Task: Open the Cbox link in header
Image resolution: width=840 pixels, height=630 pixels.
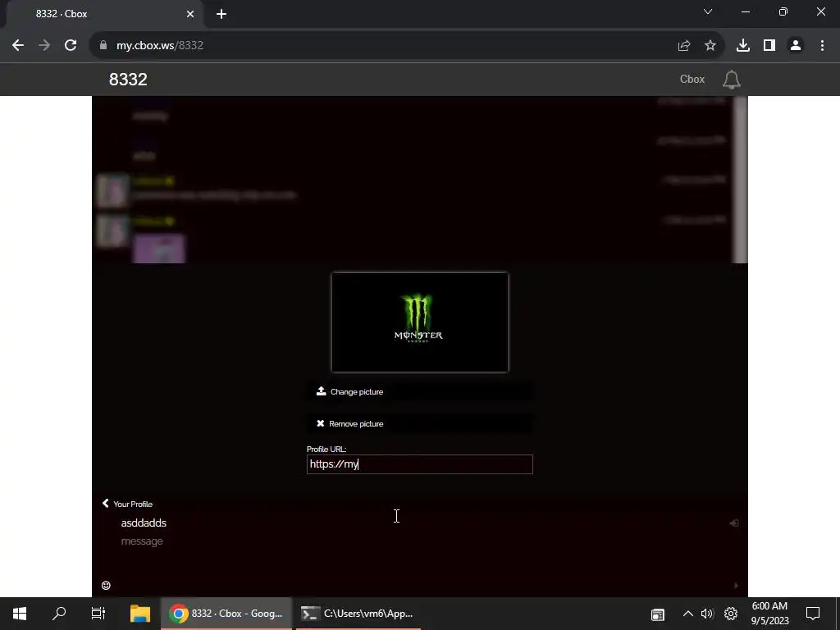Action: point(692,80)
